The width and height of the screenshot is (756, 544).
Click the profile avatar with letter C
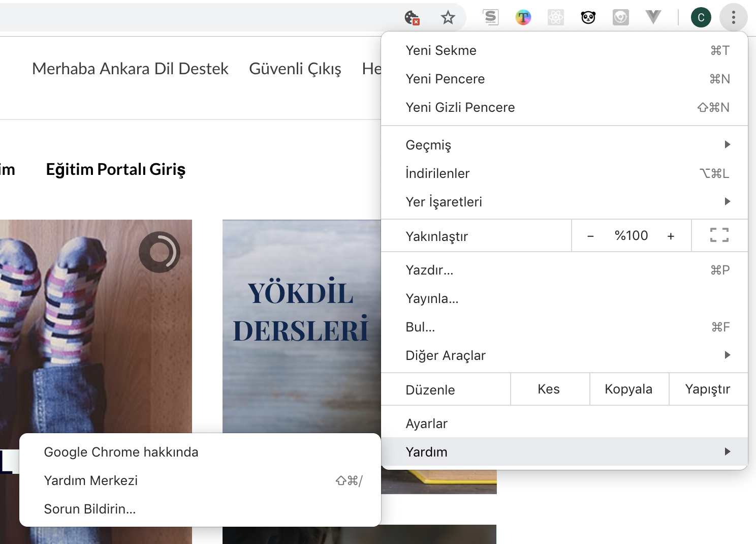[x=701, y=17]
